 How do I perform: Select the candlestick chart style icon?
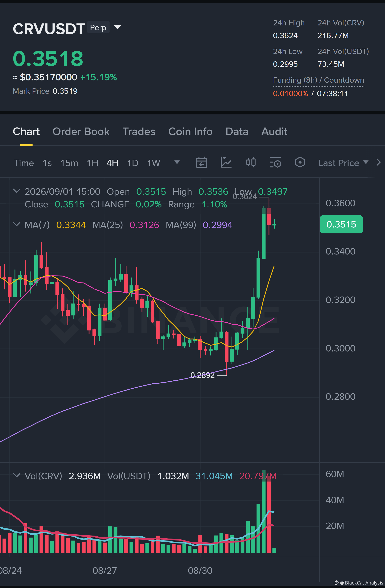251,162
